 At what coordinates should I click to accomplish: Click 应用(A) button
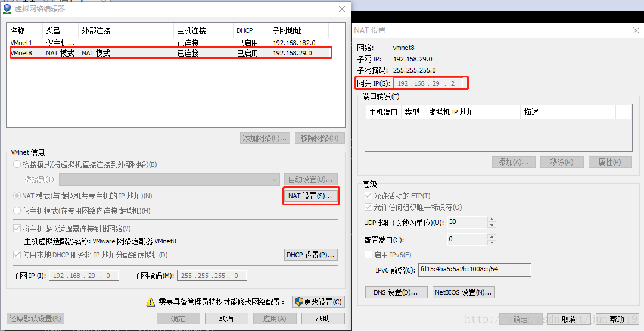point(275,318)
